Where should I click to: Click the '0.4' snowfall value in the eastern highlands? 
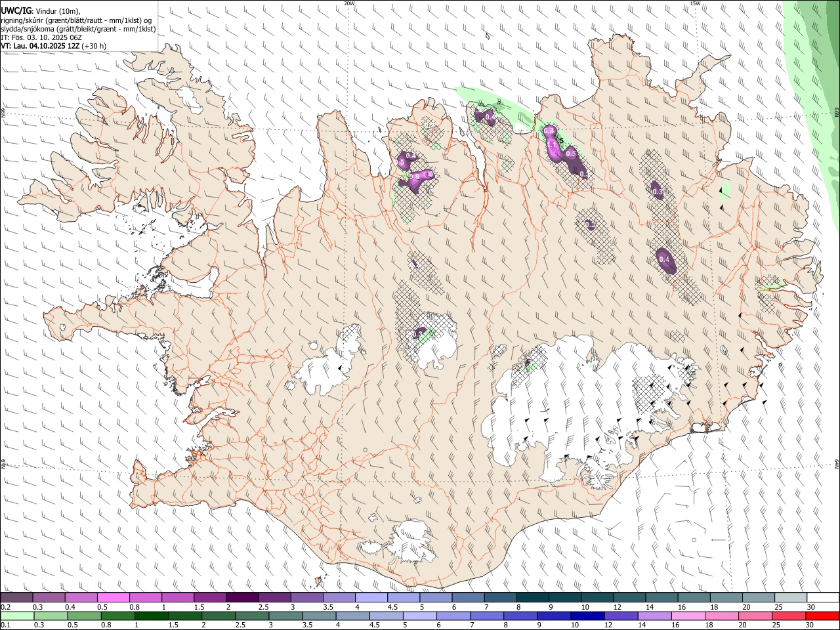[x=664, y=259]
